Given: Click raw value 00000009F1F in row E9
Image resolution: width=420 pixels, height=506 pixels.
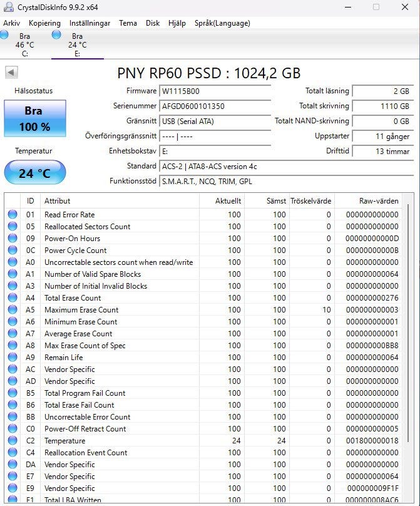Looking at the screenshot, I should pyautogui.click(x=373, y=488).
